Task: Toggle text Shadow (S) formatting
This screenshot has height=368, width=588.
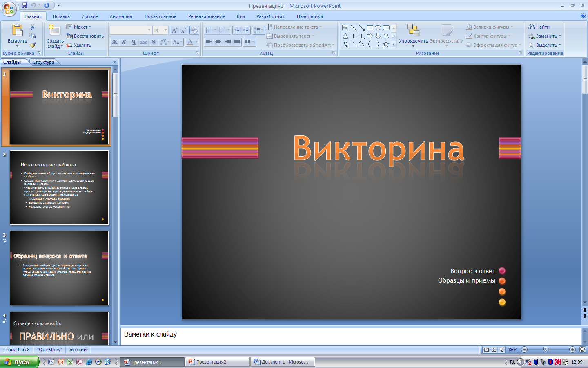Action: [x=154, y=42]
